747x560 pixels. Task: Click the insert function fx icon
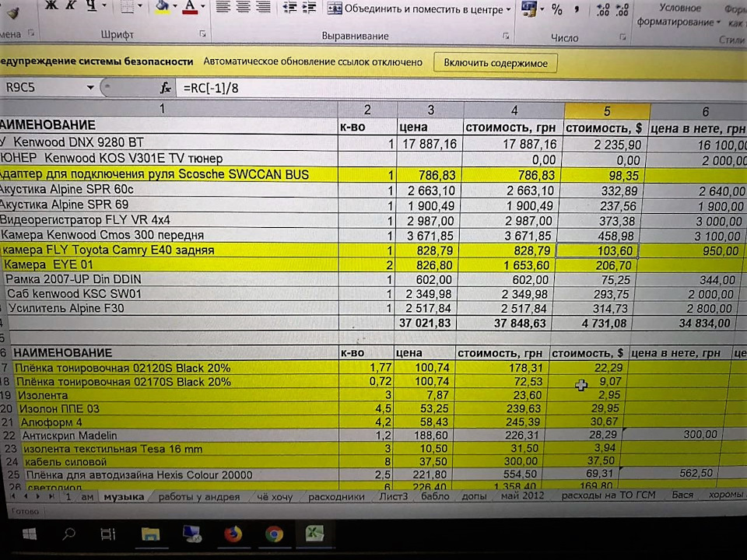pyautogui.click(x=165, y=88)
